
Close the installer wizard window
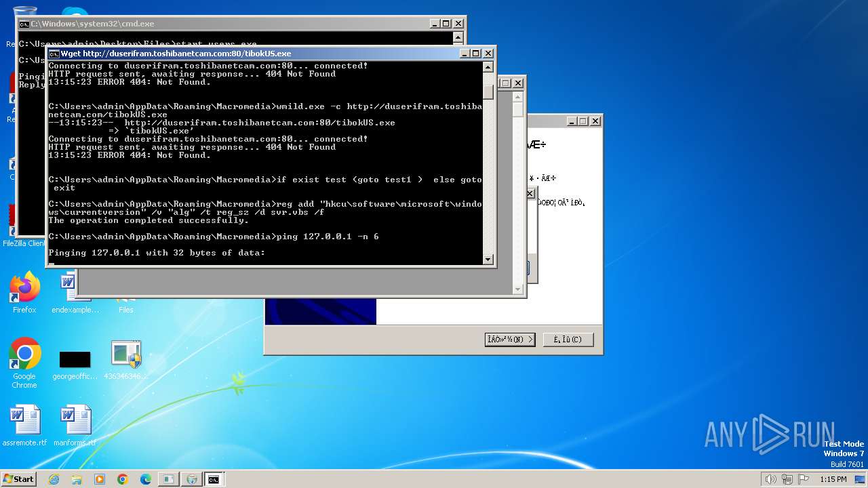[595, 121]
